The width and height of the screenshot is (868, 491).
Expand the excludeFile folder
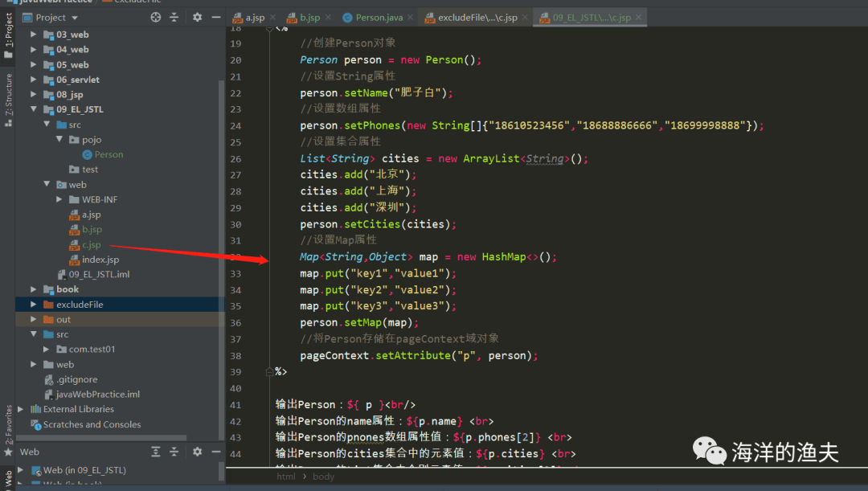[x=33, y=305]
